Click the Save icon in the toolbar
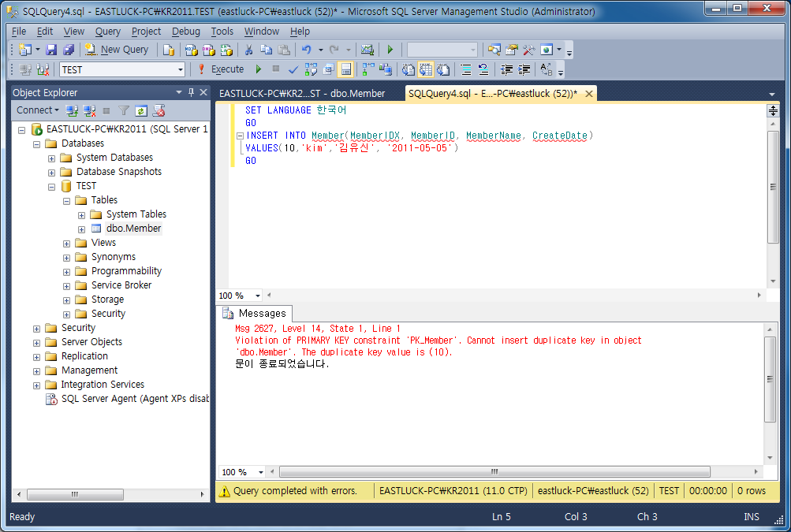 (x=51, y=50)
